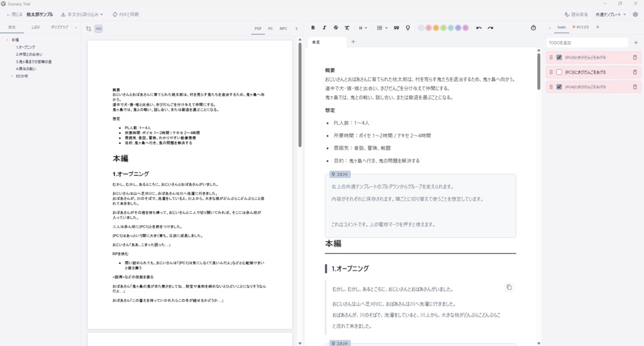
Task: Collapse the 本編 tree node
Action: [8, 40]
